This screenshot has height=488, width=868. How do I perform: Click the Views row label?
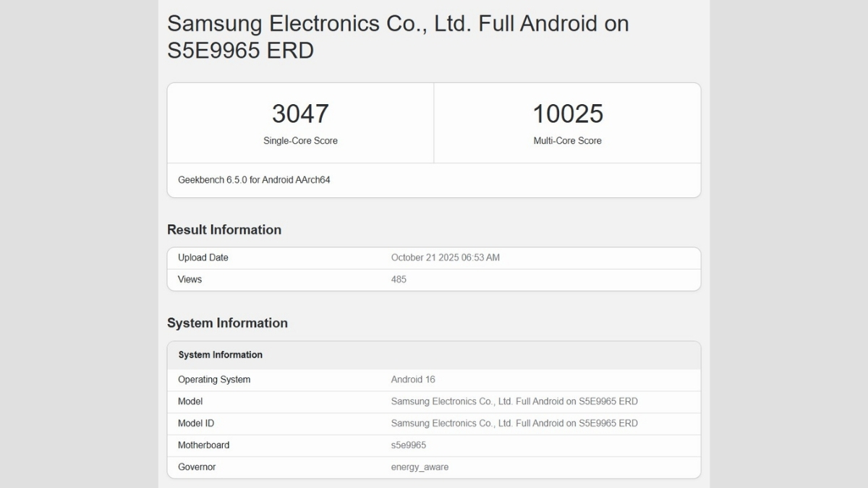(190, 279)
